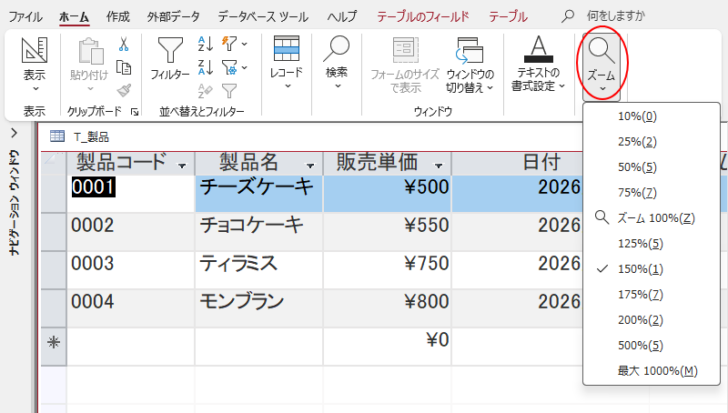
Task: Select 125% zoom level
Action: pos(651,244)
